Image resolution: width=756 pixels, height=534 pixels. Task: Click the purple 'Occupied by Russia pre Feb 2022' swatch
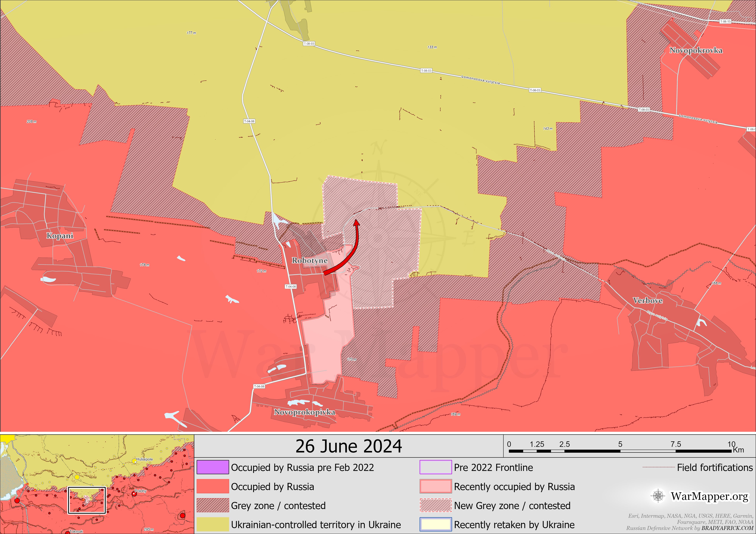click(x=213, y=467)
